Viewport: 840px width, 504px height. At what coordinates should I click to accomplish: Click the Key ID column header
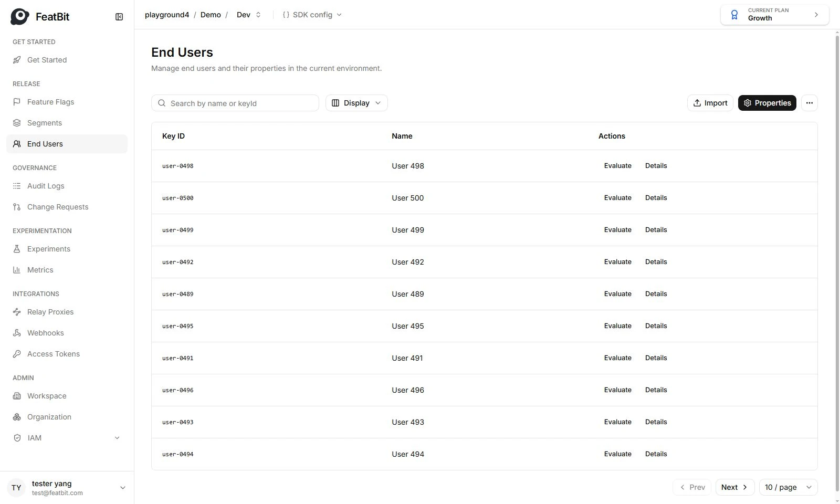pyautogui.click(x=173, y=136)
